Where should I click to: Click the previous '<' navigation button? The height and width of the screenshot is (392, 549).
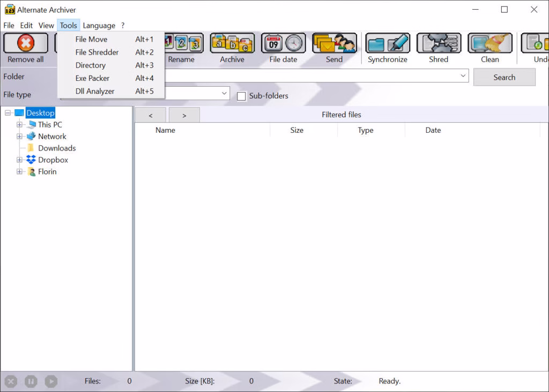150,115
